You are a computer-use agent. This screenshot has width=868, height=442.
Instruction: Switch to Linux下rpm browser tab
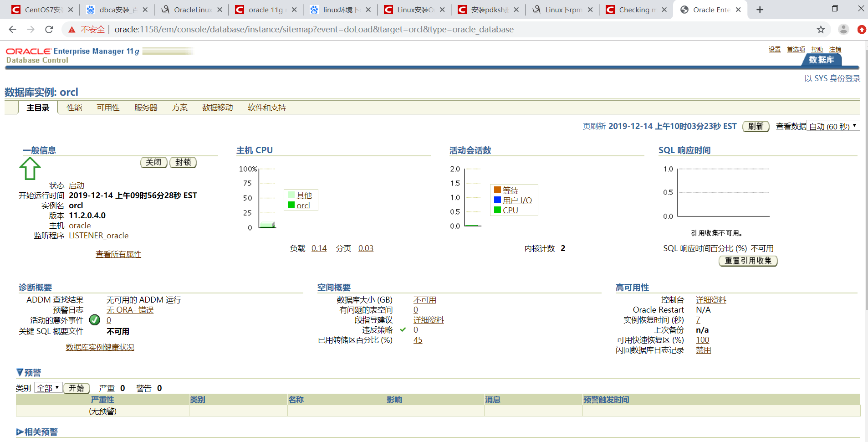(563, 10)
